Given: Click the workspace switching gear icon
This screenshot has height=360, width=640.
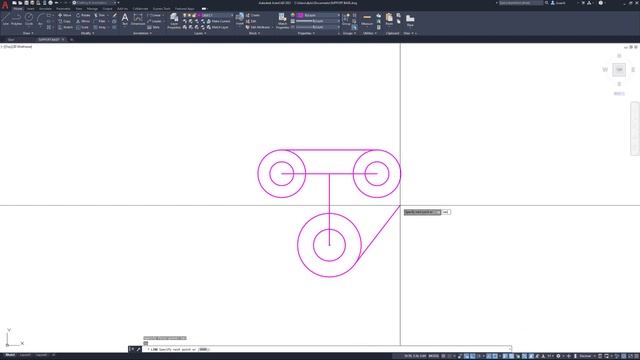Looking at the screenshot, I should 558,356.
